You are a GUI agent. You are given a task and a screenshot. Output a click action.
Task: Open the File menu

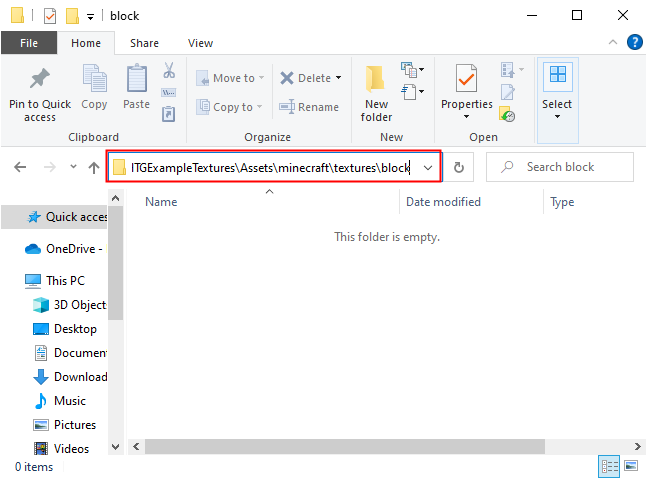click(29, 43)
